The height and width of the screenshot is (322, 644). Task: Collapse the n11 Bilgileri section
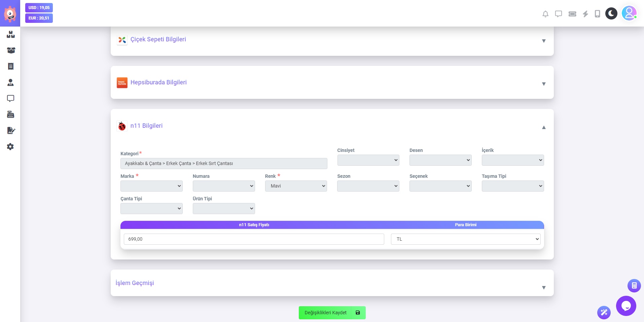pyautogui.click(x=543, y=127)
